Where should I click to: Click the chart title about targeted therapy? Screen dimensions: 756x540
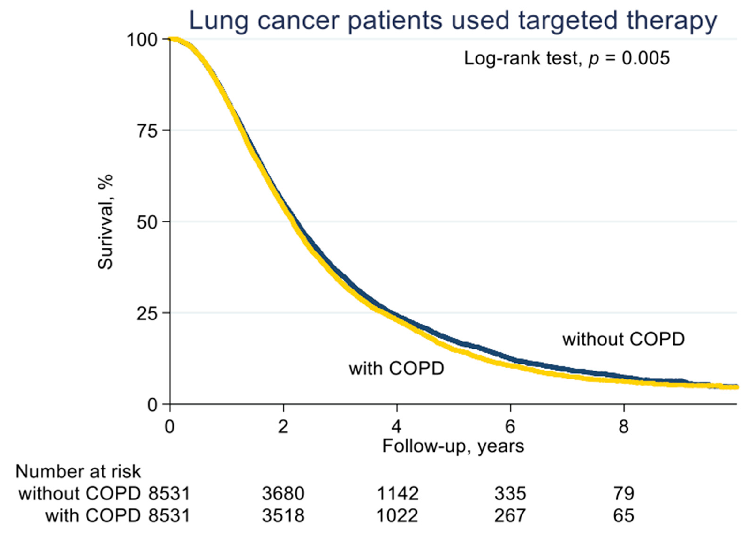tap(453, 21)
